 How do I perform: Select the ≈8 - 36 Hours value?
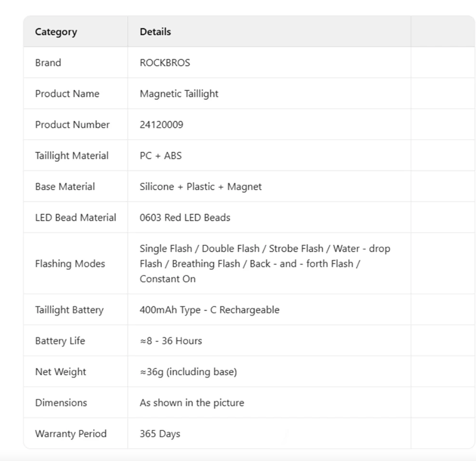click(170, 341)
